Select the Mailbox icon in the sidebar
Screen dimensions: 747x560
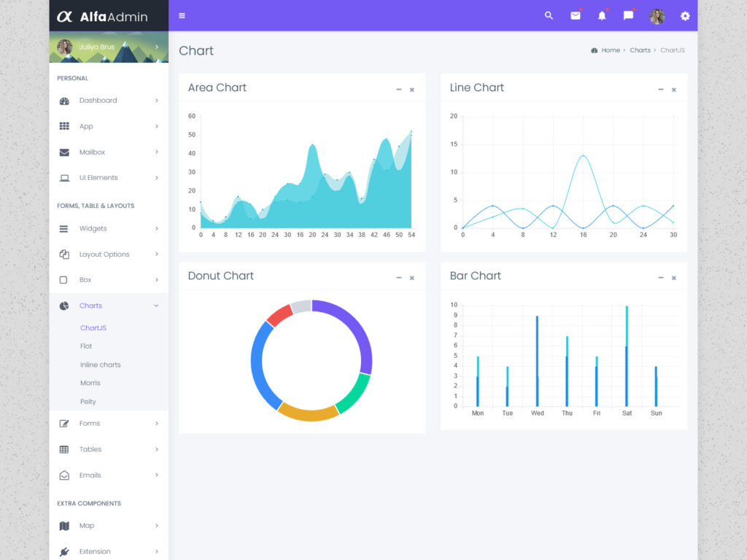(x=64, y=152)
